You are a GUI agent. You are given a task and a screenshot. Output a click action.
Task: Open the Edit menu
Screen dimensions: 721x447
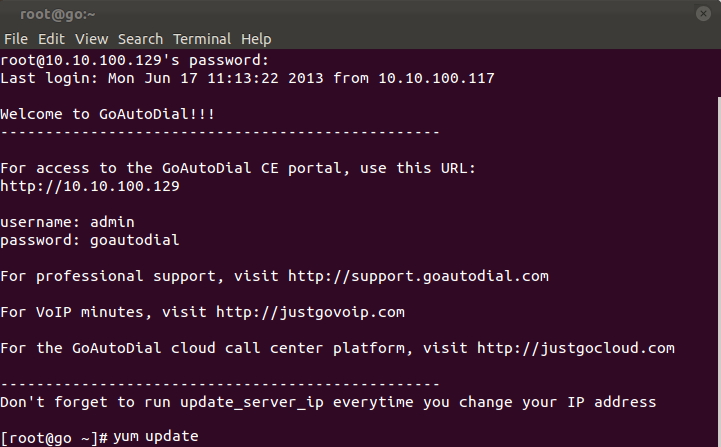coord(51,39)
